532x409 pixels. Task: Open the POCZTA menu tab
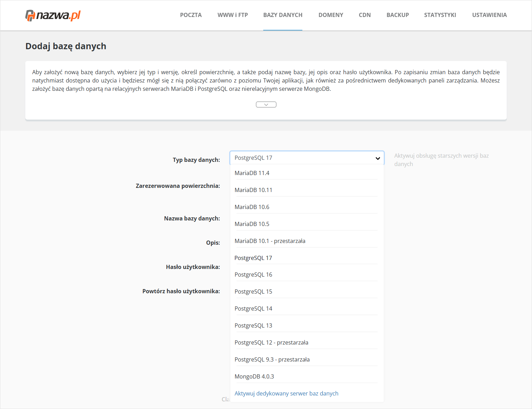pyautogui.click(x=191, y=15)
